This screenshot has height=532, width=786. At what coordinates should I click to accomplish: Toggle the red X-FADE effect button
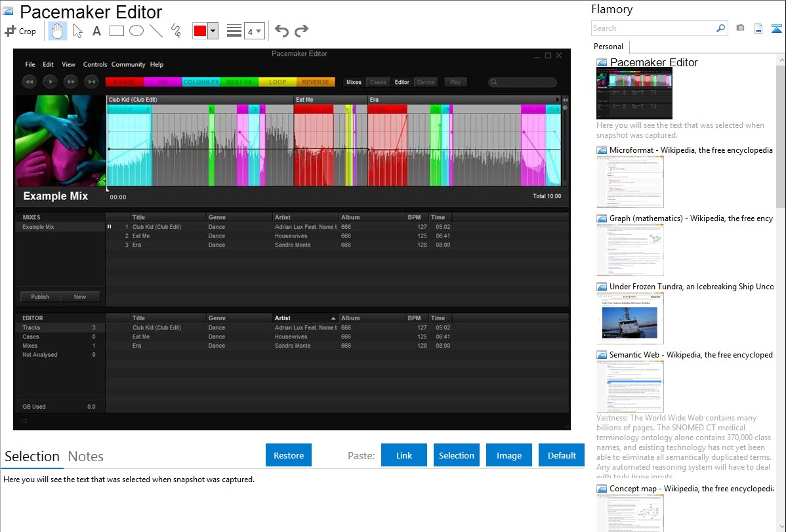pyautogui.click(x=124, y=82)
